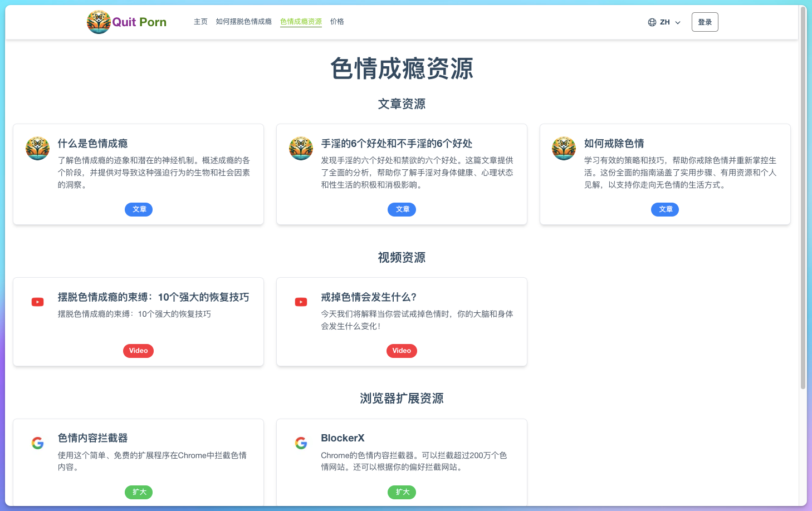Screen dimensions: 812x511
Task: Click the 文章 badge on 手淫的6个好处 card
Action: coord(402,209)
